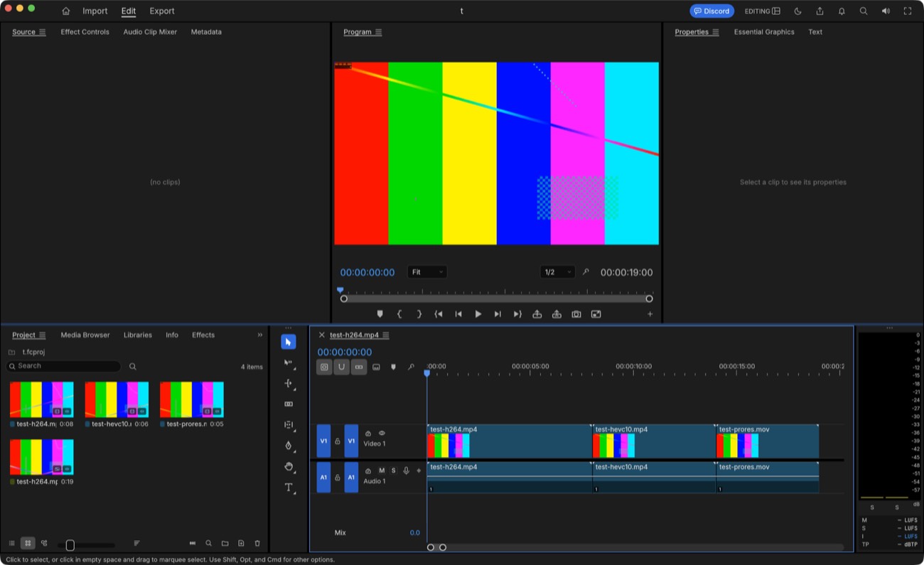Click the New Item icon in Project panel
This screenshot has width=924, height=565.
coord(241,543)
